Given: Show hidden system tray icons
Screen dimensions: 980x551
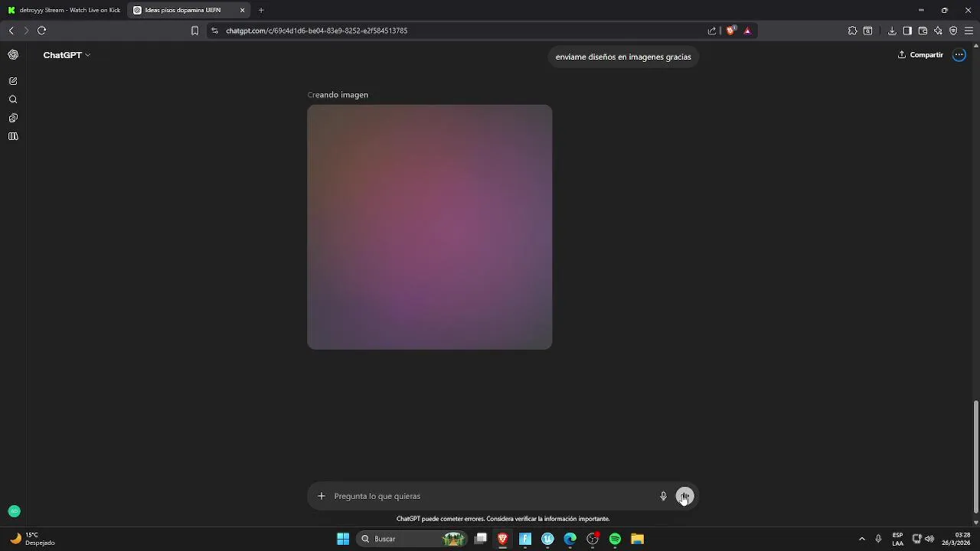Looking at the screenshot, I should (861, 539).
